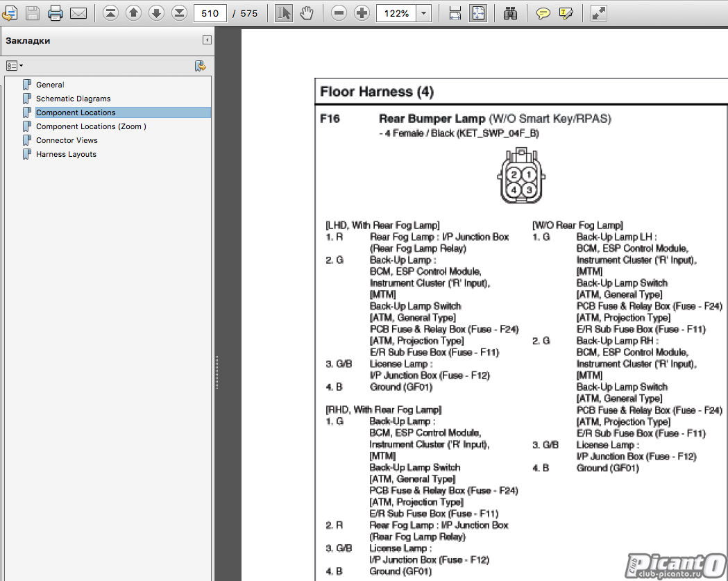Image resolution: width=728 pixels, height=581 pixels.
Task: Switch to full screen mode with arrows icon
Action: (598, 13)
